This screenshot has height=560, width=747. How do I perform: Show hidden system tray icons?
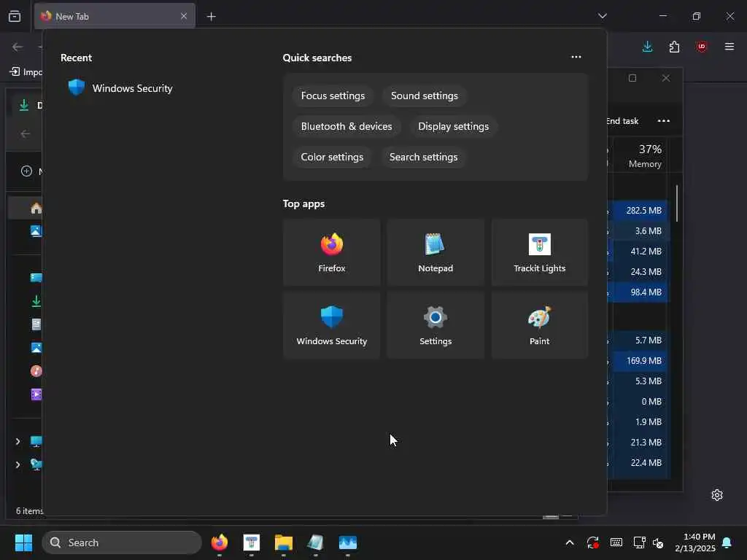pyautogui.click(x=569, y=542)
